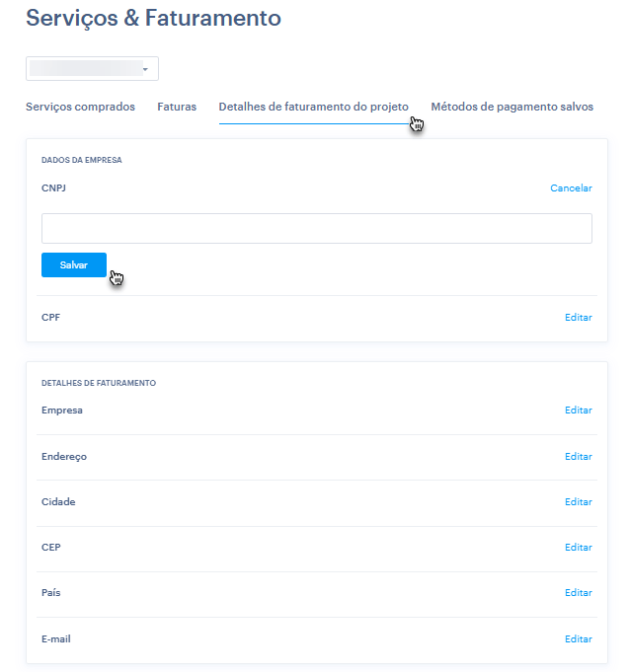Screen dimensions: 629x672
Task: Focus the CNPJ text input field
Action: pos(316,229)
